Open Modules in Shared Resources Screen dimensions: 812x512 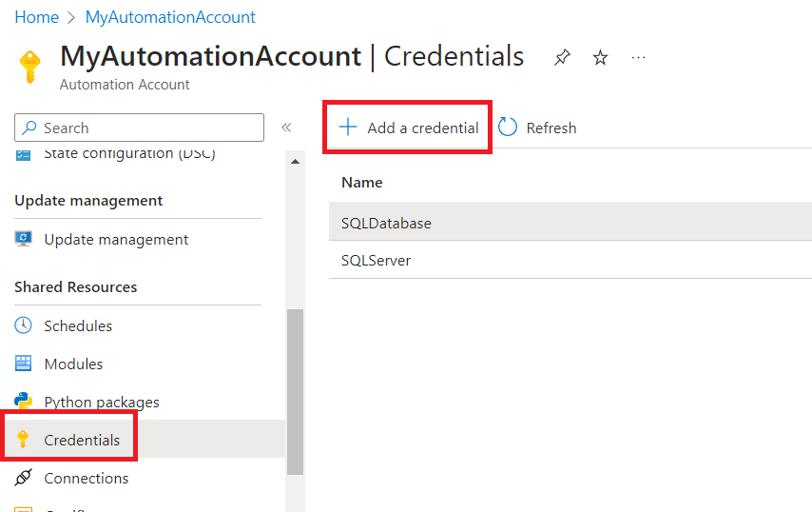coord(73,364)
